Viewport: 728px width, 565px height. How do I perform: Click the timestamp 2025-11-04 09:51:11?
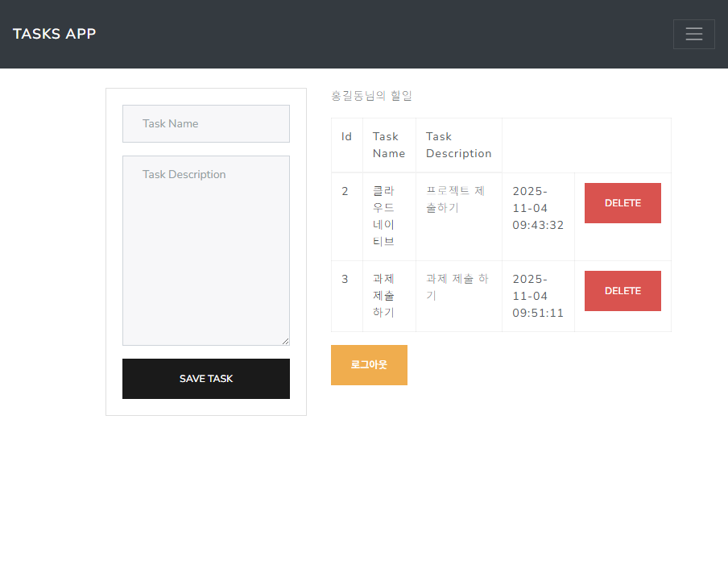538,296
